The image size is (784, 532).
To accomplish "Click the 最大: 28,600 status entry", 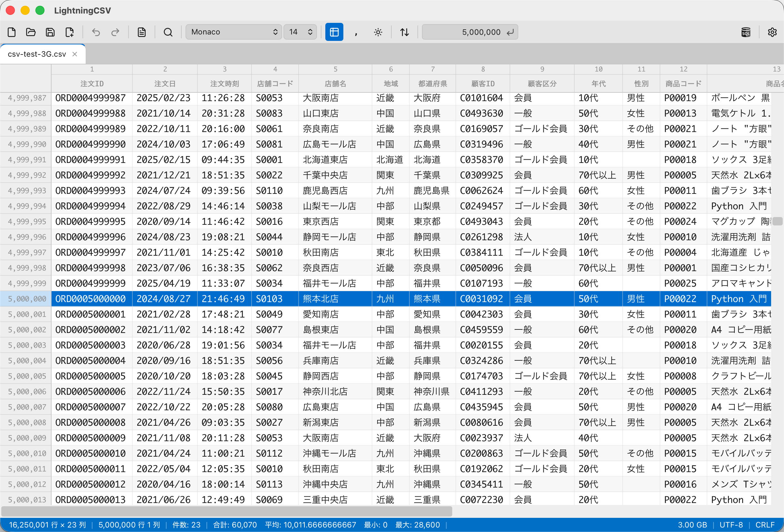I will click(418, 525).
